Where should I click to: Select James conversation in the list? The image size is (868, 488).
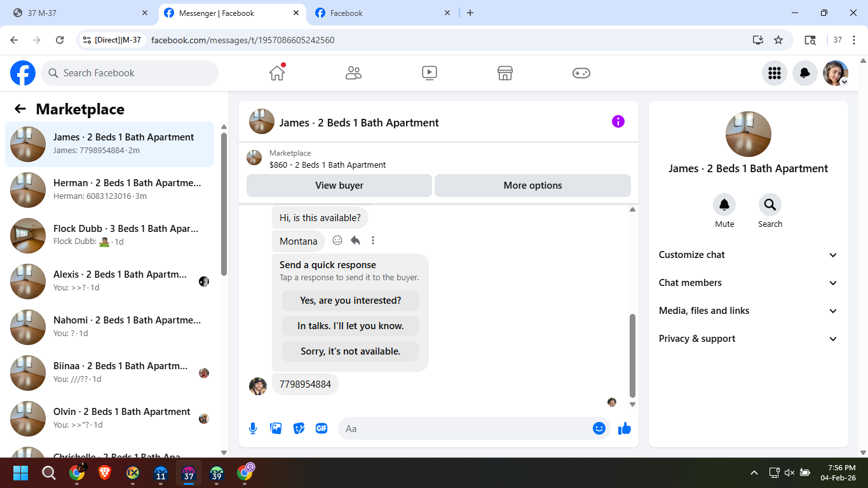(110, 144)
